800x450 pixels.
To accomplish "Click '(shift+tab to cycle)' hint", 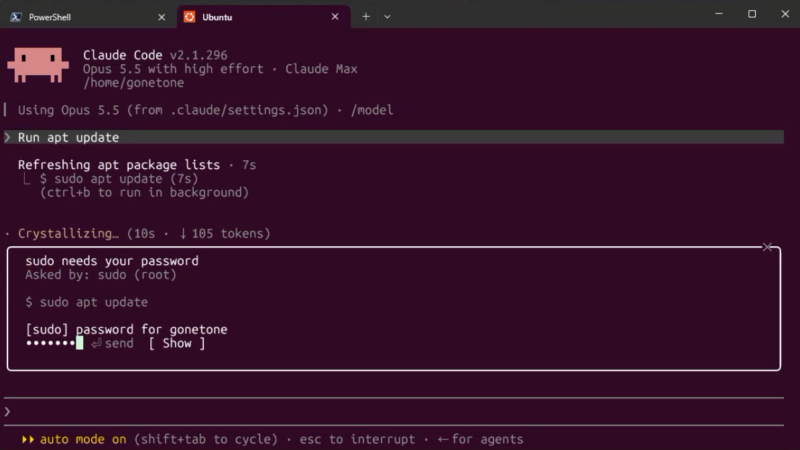I will pyautogui.click(x=206, y=439).
